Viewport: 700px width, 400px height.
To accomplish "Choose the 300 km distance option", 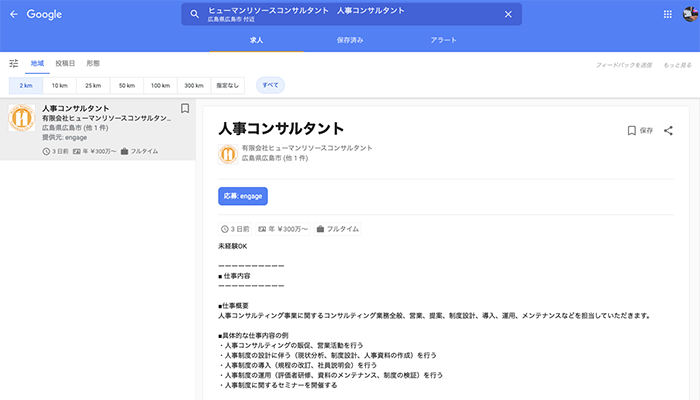I will click(194, 85).
